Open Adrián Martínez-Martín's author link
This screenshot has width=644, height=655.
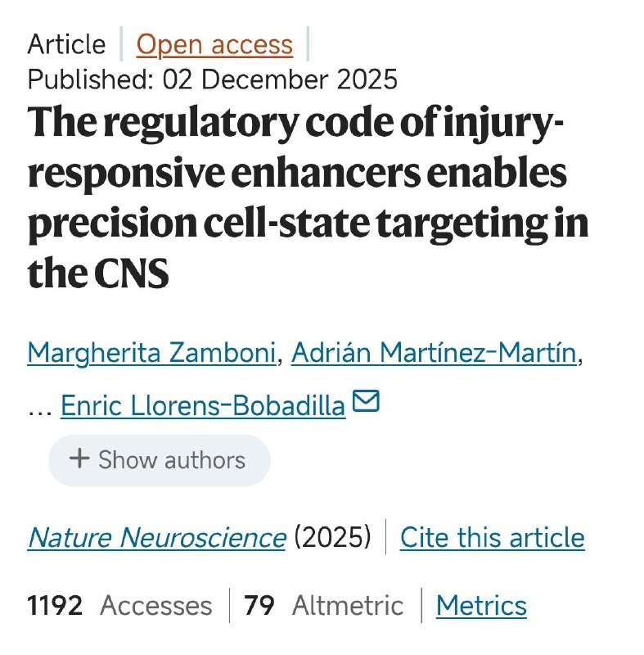435,353
